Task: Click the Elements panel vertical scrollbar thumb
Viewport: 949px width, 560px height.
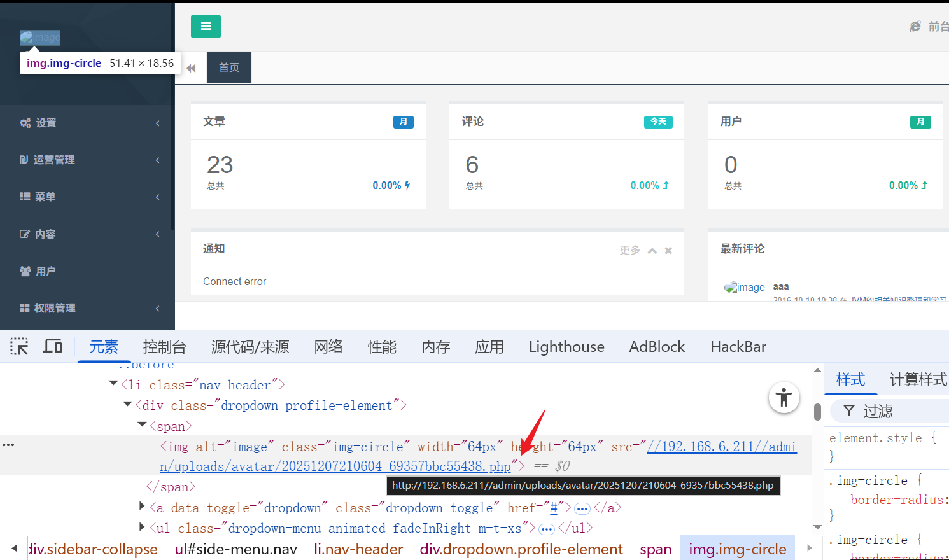Action: (817, 412)
